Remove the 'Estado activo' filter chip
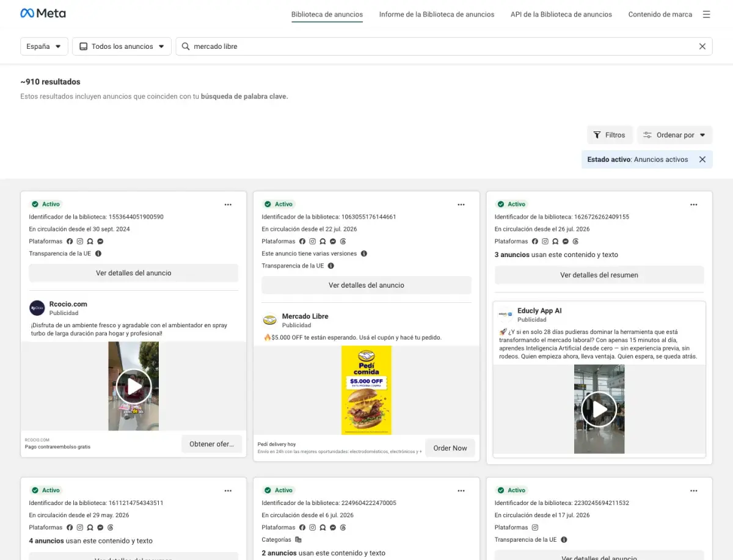 pos(702,159)
